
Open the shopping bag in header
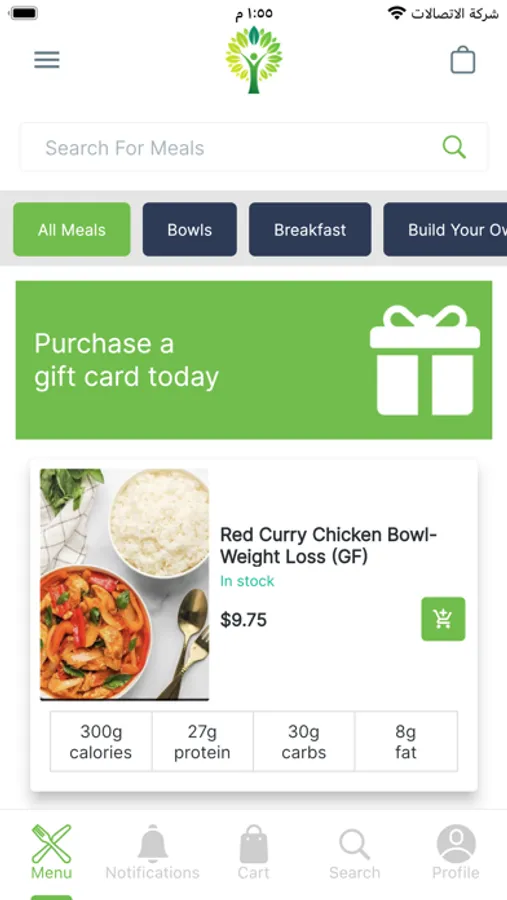click(x=463, y=60)
